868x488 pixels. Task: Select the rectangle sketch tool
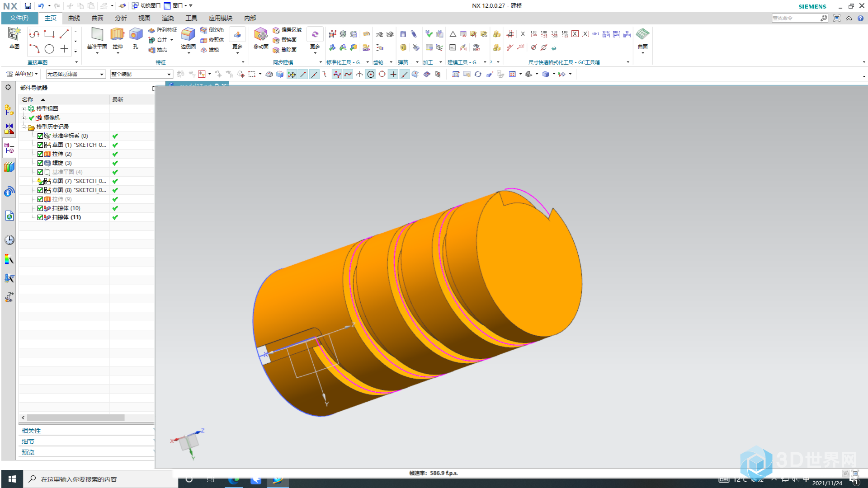[49, 34]
